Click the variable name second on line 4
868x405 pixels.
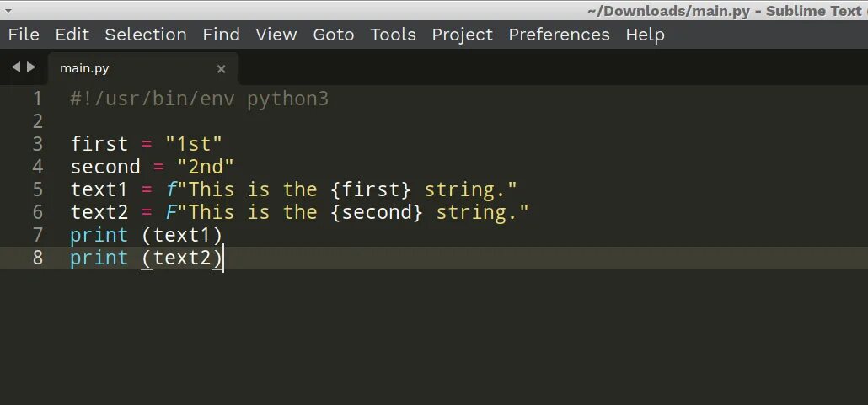(x=105, y=167)
